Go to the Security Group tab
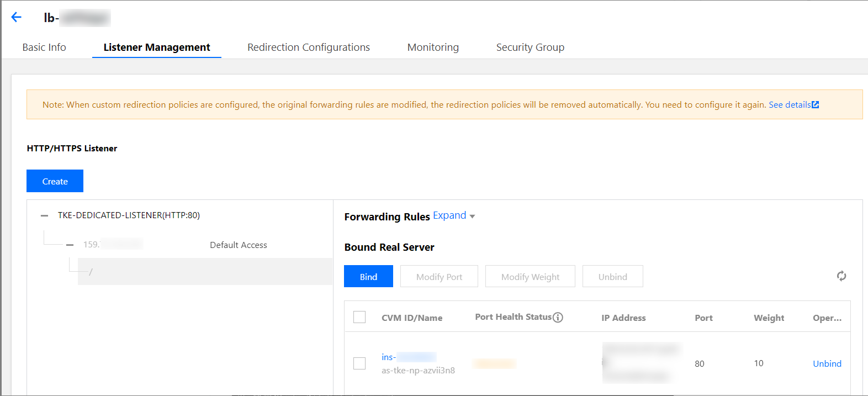 530,47
